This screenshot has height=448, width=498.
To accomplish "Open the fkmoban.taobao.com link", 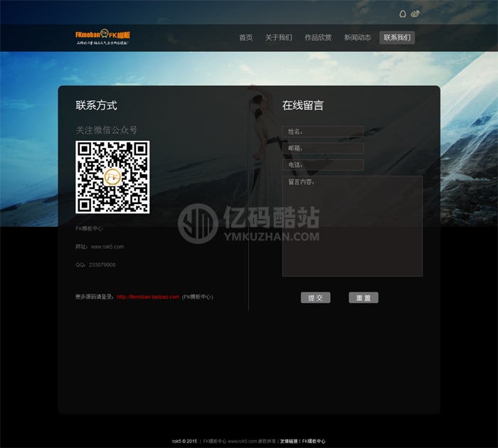I will [x=148, y=297].
